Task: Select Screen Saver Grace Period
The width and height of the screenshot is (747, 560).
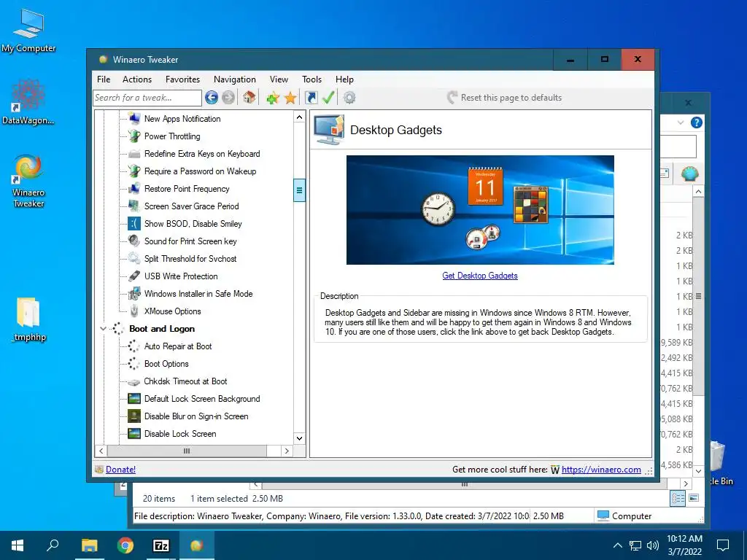Action: 192,206
